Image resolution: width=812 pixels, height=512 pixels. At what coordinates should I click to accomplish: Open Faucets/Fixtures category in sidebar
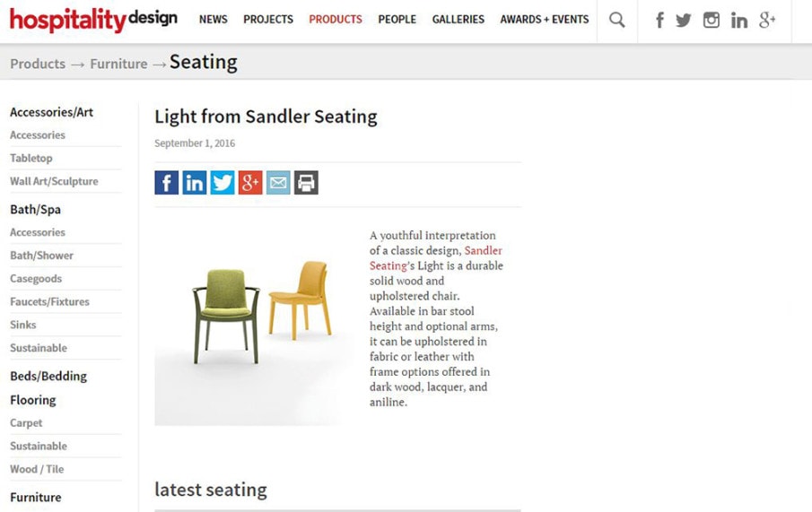click(x=49, y=301)
